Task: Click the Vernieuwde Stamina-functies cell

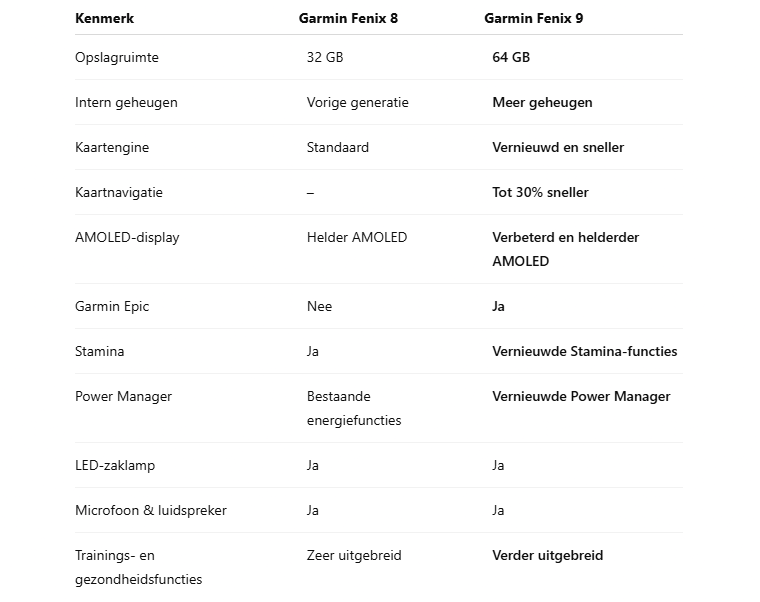Action: pyautogui.click(x=585, y=351)
